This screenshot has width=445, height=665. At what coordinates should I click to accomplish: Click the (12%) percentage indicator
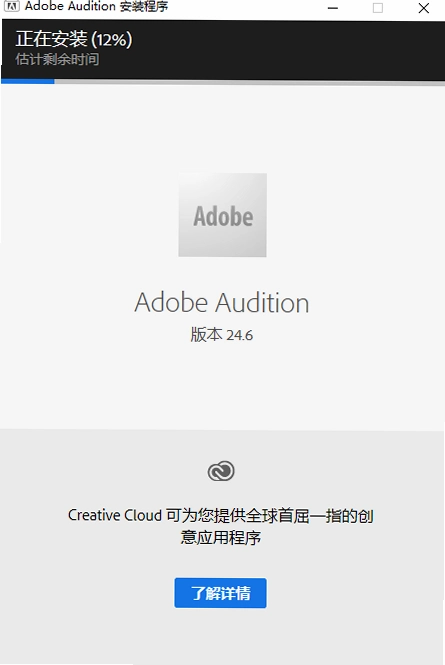click(111, 40)
